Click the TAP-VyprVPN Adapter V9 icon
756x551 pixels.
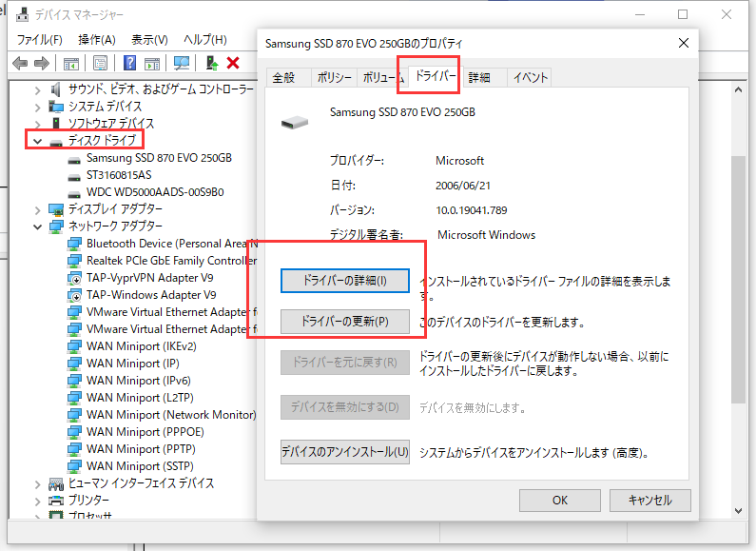(74, 279)
